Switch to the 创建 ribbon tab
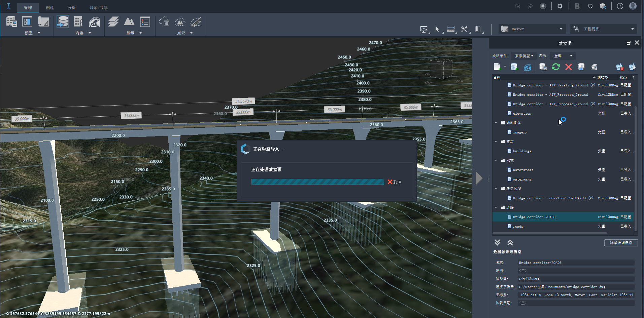The image size is (644, 318). pos(50,7)
